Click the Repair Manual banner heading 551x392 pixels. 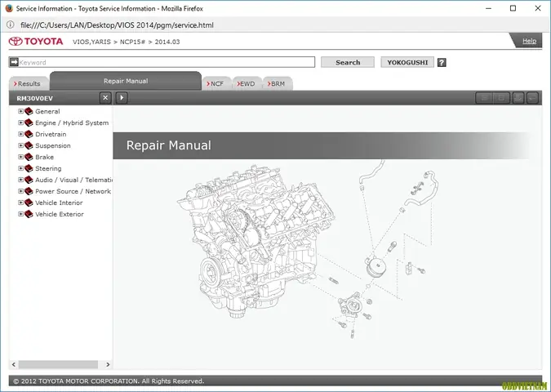(169, 145)
